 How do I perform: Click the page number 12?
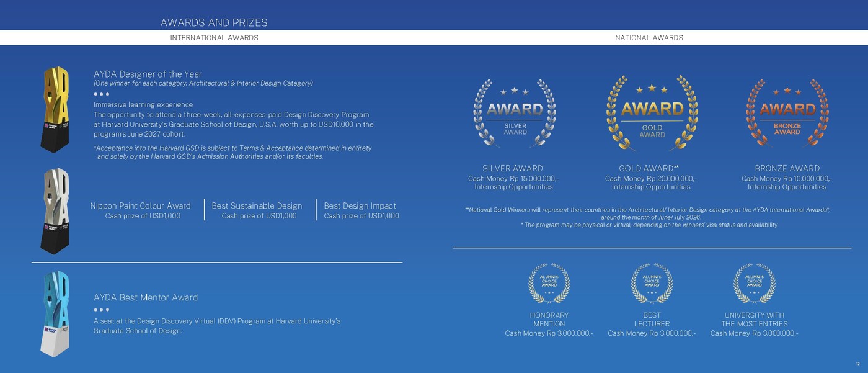pos(858,364)
